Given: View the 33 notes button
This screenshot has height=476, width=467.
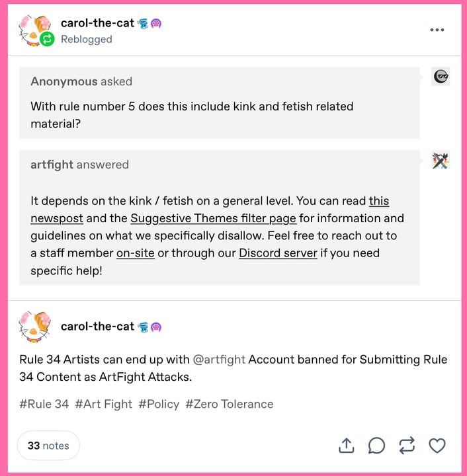Looking at the screenshot, I should point(48,446).
